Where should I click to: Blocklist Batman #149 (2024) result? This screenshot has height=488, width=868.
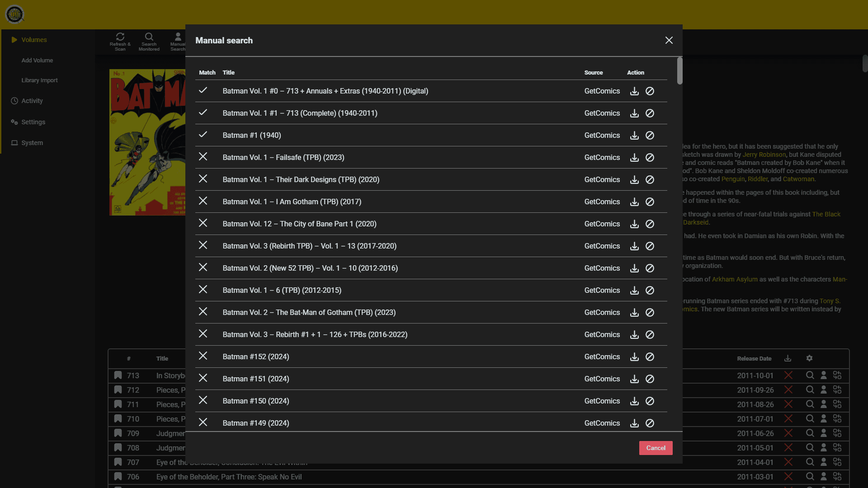[650, 423]
